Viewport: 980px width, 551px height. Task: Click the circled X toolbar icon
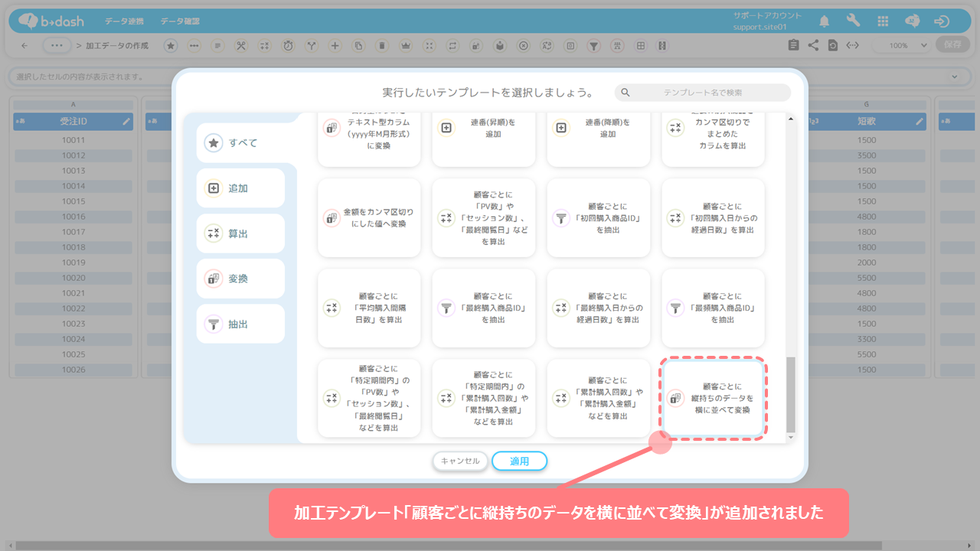coord(523,46)
